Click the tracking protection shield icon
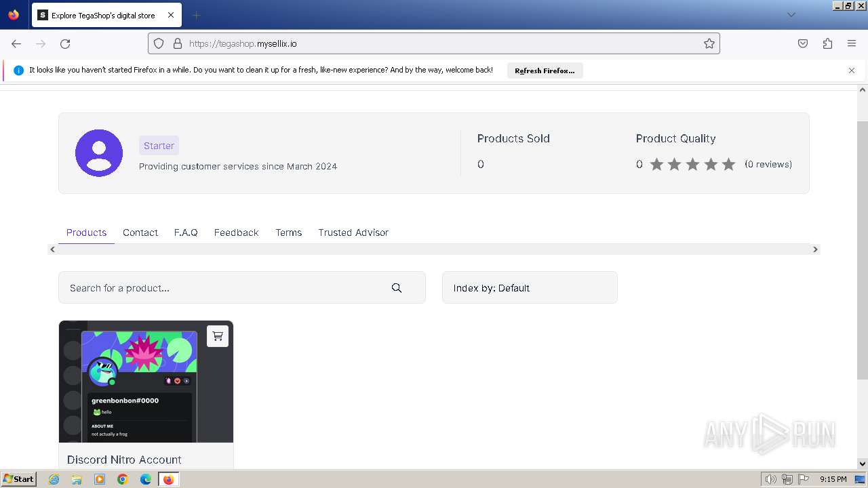Screen dimensions: 868x488 [x=159, y=43]
